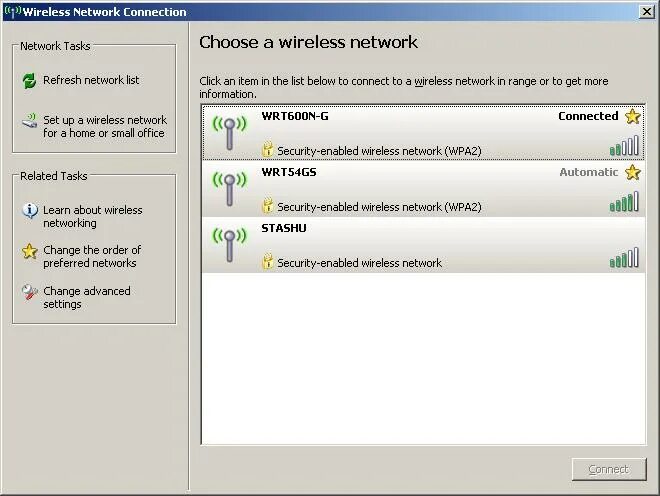Click the padlock icon in WRT600N-G row
The image size is (660, 496).
[267, 149]
